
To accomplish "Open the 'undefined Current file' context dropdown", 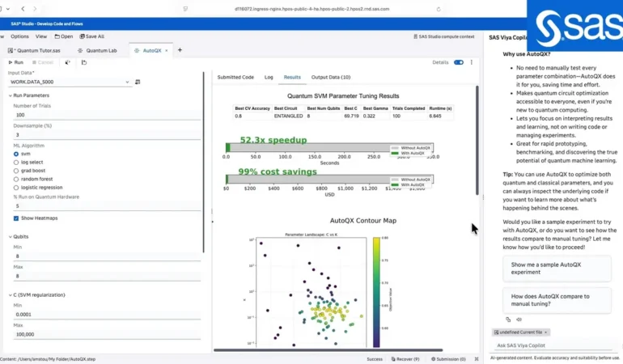I will tap(521, 332).
